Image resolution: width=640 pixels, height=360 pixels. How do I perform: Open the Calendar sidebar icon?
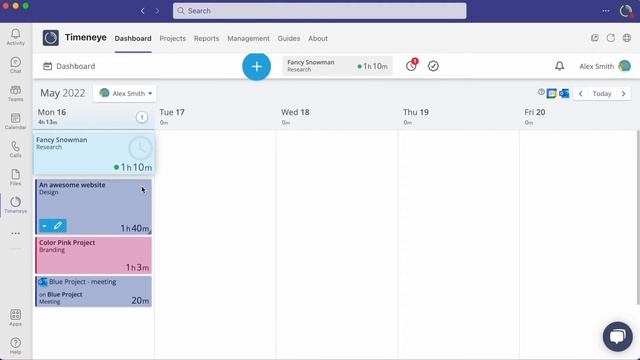pos(16,121)
